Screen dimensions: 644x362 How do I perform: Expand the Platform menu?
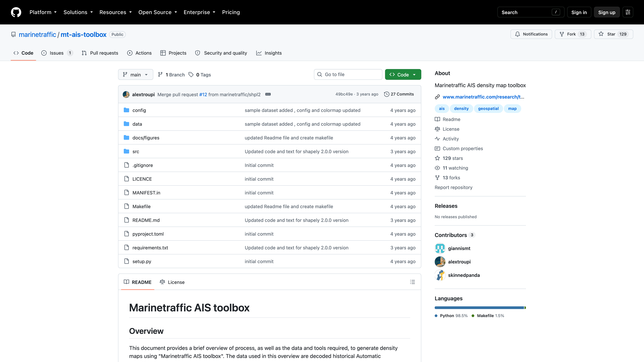tap(43, 12)
